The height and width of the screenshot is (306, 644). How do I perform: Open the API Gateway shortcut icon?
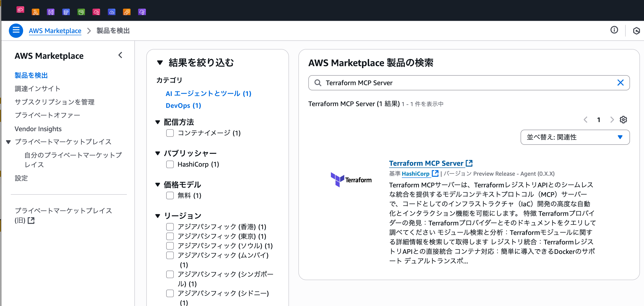(51, 12)
